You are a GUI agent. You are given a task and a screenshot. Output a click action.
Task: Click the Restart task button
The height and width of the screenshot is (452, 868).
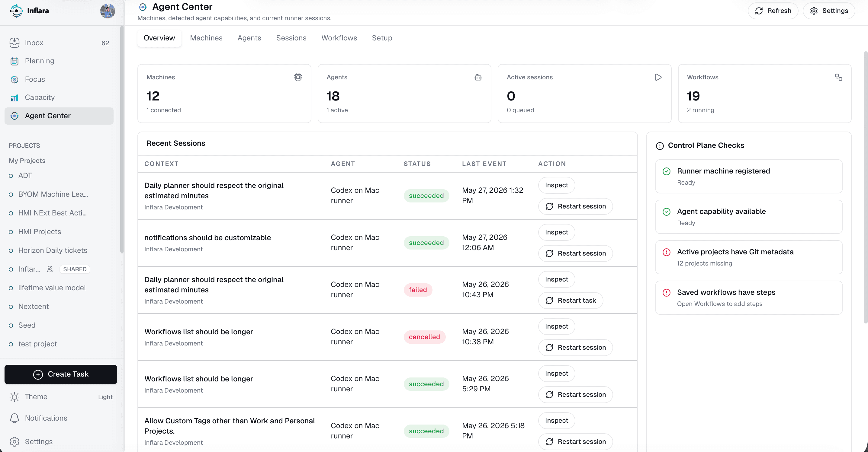pyautogui.click(x=571, y=301)
